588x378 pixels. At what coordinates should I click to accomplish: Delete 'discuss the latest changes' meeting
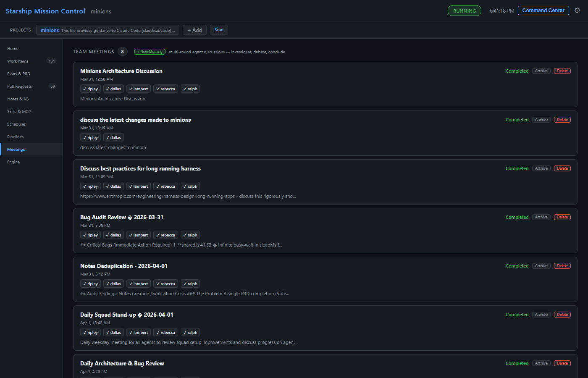point(562,120)
